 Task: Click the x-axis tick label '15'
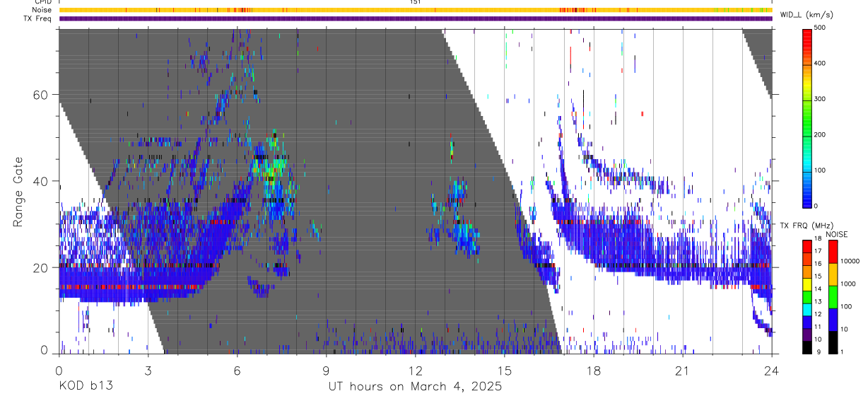(504, 371)
